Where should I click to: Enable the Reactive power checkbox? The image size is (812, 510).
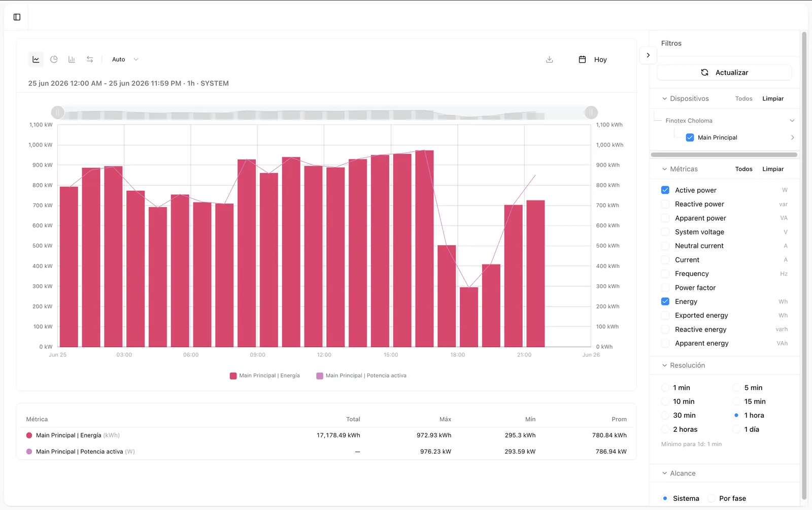[665, 204]
